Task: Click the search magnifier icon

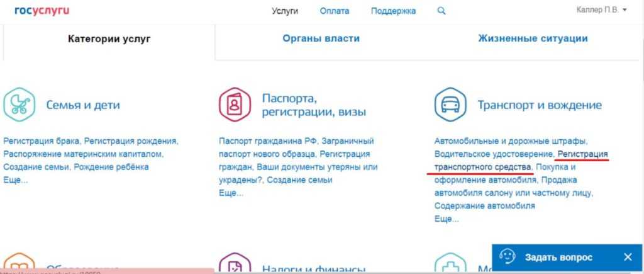Action: [x=441, y=11]
